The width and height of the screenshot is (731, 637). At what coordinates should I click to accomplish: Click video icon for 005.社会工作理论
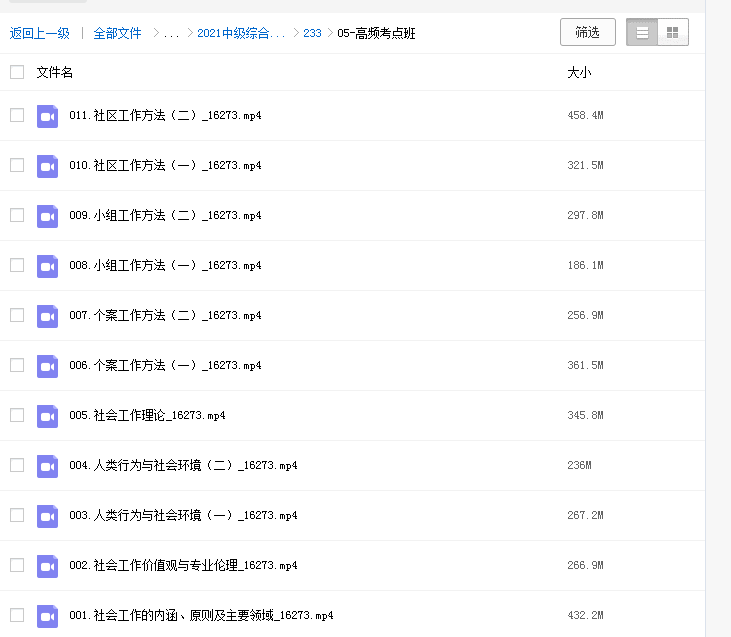point(48,416)
